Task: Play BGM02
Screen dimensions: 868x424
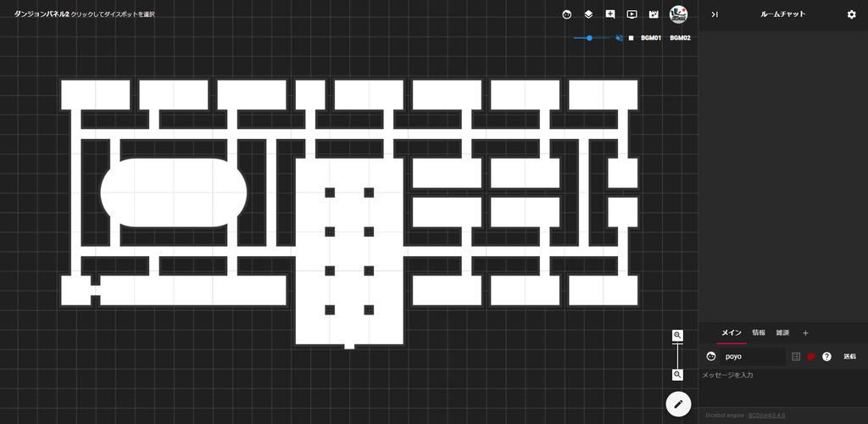Action: point(680,38)
